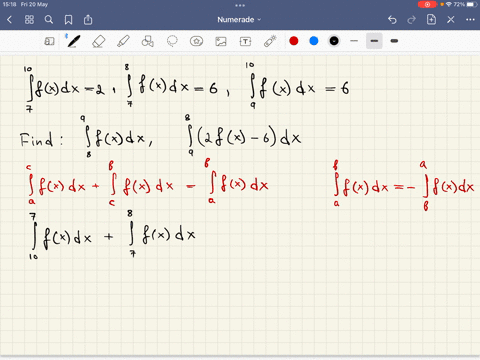Tap the Wi-Fi icon in status bar

449,4
